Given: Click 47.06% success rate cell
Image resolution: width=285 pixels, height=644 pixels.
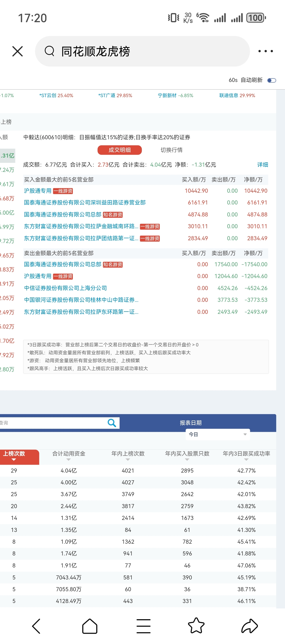Looking at the screenshot, I should click(x=246, y=565).
